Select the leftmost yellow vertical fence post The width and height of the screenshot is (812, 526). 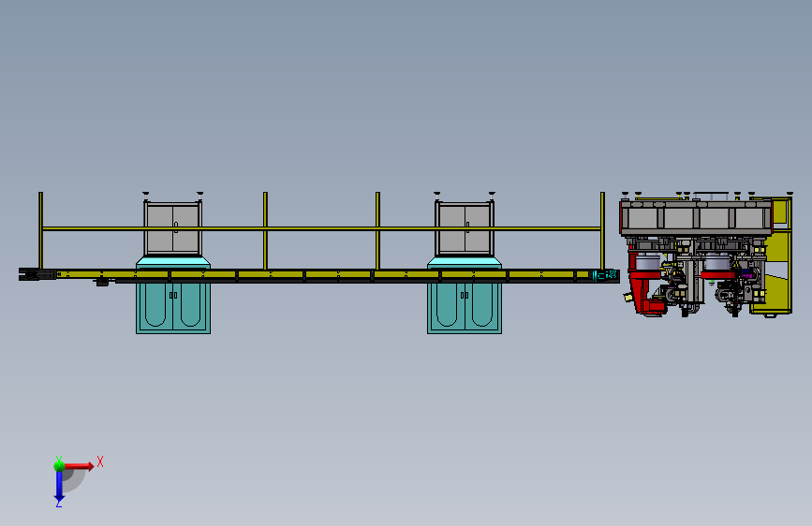(x=40, y=230)
